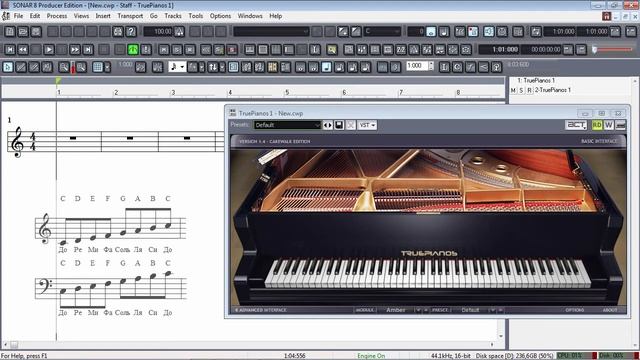Click the hairpin dynamics tool button
The image size is (640, 360).
tap(484, 67)
